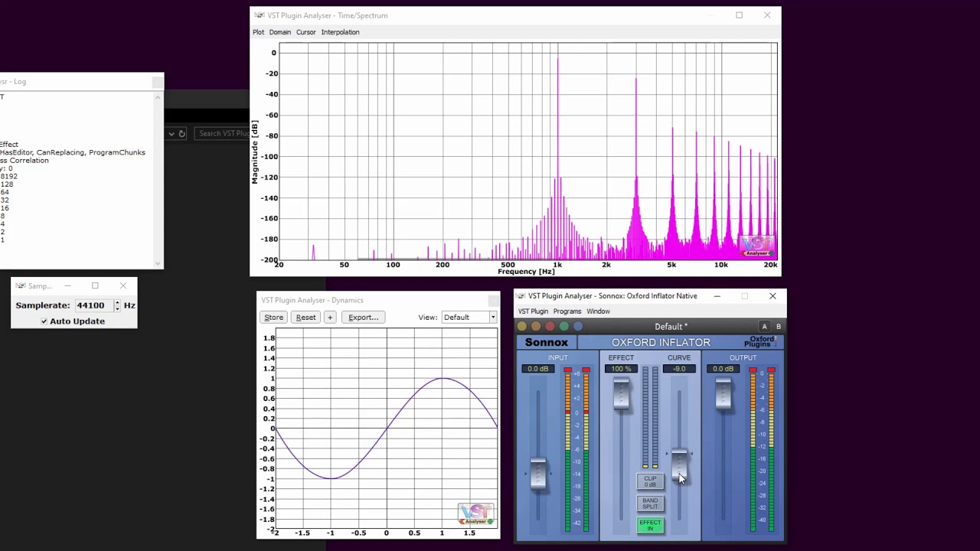Click the INPUT fader handle
Image resolution: width=980 pixels, height=551 pixels.
pyautogui.click(x=538, y=473)
